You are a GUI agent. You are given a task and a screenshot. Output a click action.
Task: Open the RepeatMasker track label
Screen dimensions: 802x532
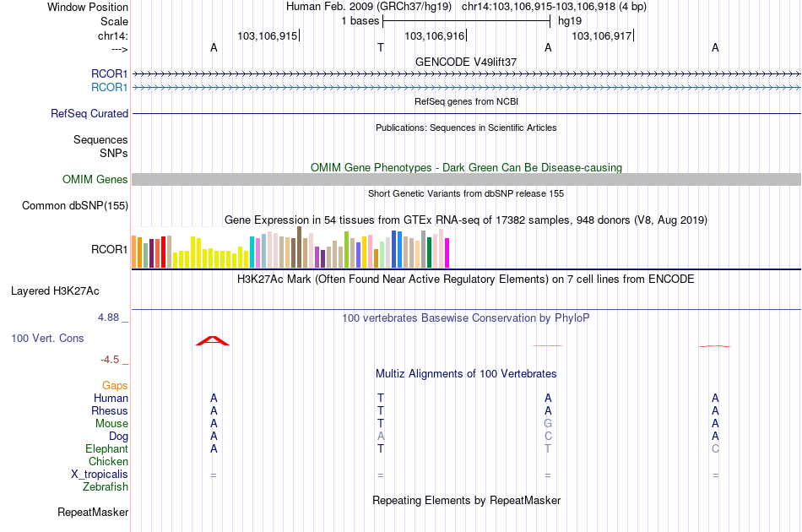click(x=93, y=512)
